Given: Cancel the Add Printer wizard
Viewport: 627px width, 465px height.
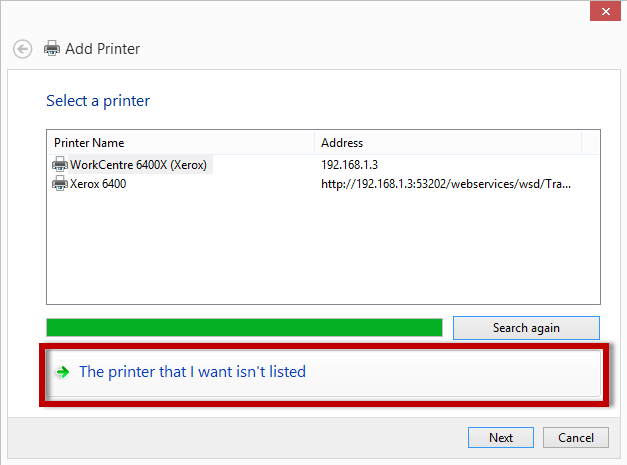Looking at the screenshot, I should point(576,438).
